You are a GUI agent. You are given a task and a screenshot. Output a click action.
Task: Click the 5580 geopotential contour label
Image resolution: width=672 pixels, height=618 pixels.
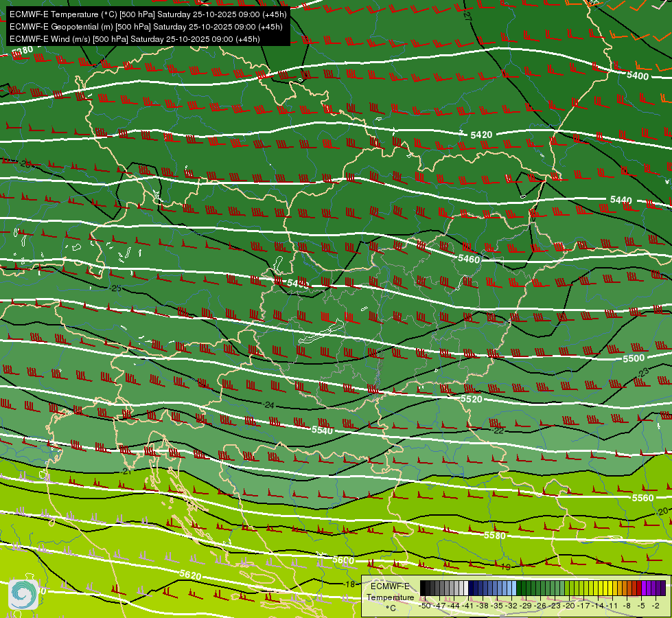pyautogui.click(x=495, y=535)
